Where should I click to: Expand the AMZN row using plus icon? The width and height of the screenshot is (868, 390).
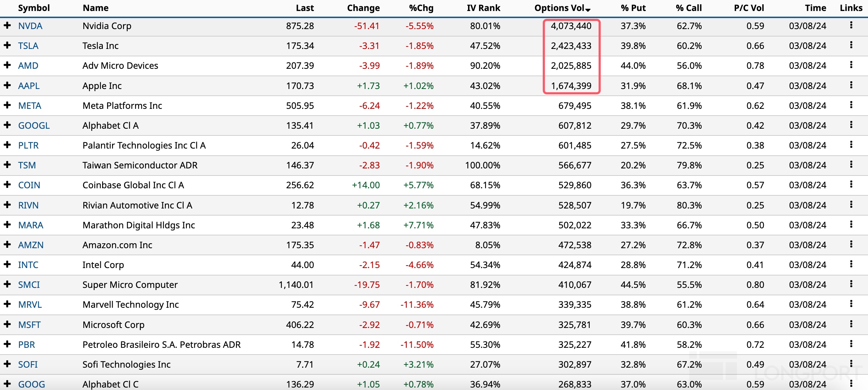point(7,244)
